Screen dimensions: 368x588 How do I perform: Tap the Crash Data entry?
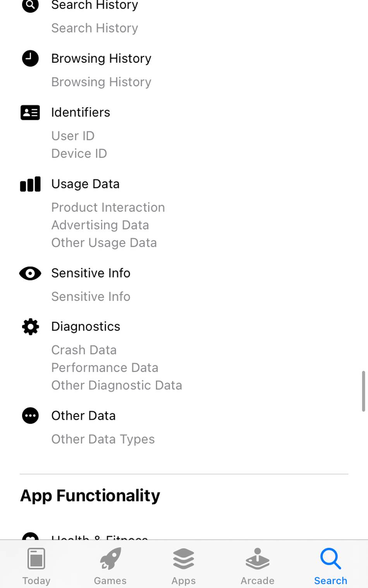[x=84, y=350]
